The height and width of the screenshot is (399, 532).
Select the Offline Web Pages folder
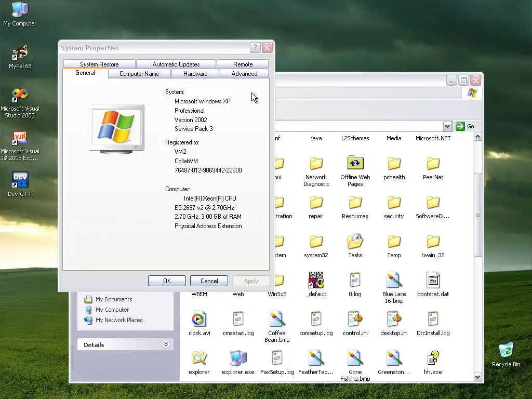coord(355,171)
